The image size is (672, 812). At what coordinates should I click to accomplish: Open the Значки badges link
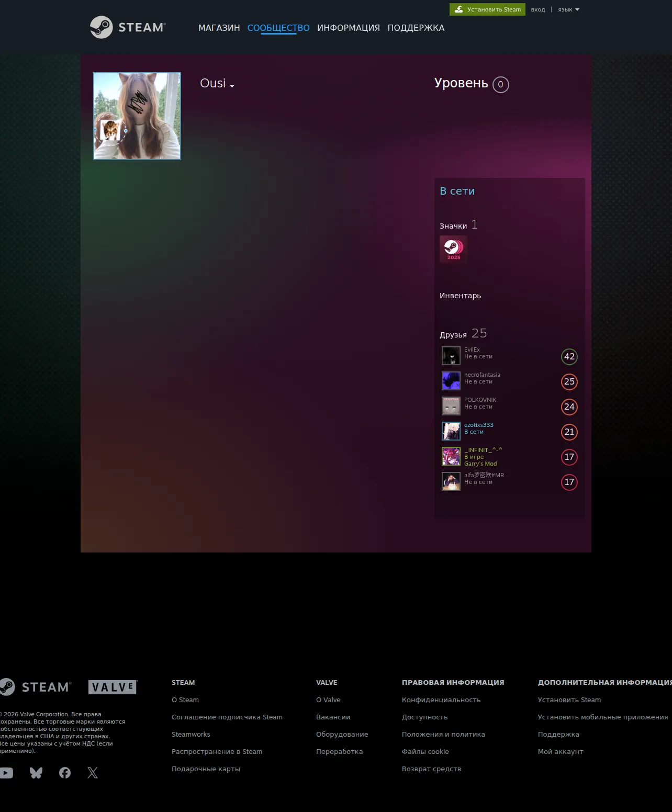[453, 226]
